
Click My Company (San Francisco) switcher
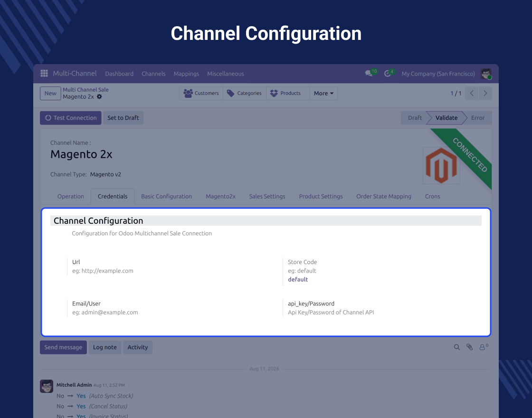coord(438,74)
